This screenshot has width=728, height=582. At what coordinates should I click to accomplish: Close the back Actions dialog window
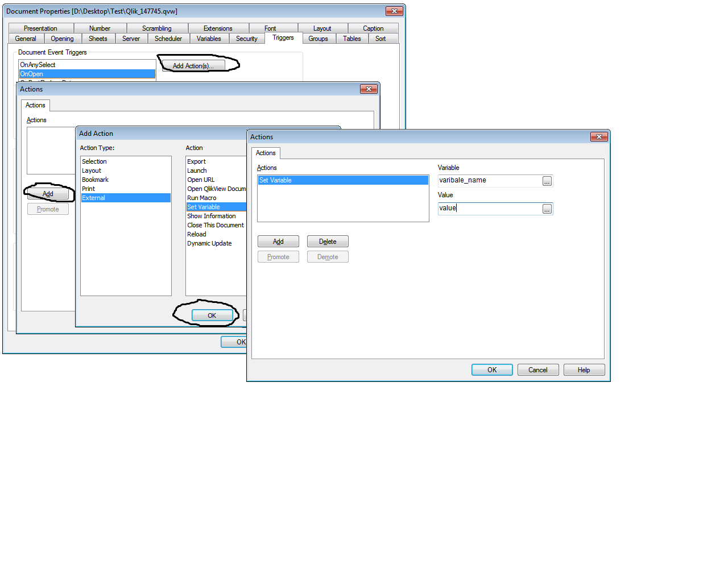click(x=369, y=89)
